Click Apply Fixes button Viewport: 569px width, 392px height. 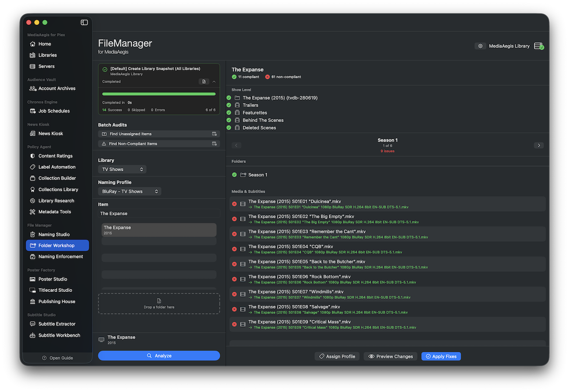pyautogui.click(x=441, y=356)
